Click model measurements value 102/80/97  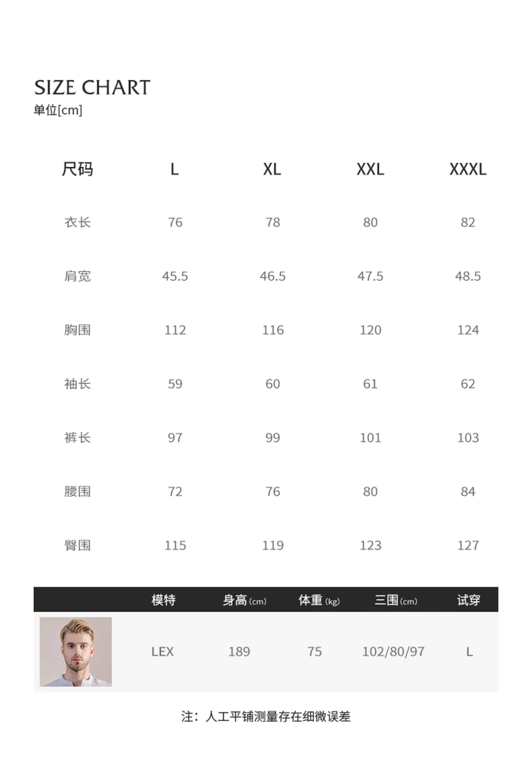[393, 652]
